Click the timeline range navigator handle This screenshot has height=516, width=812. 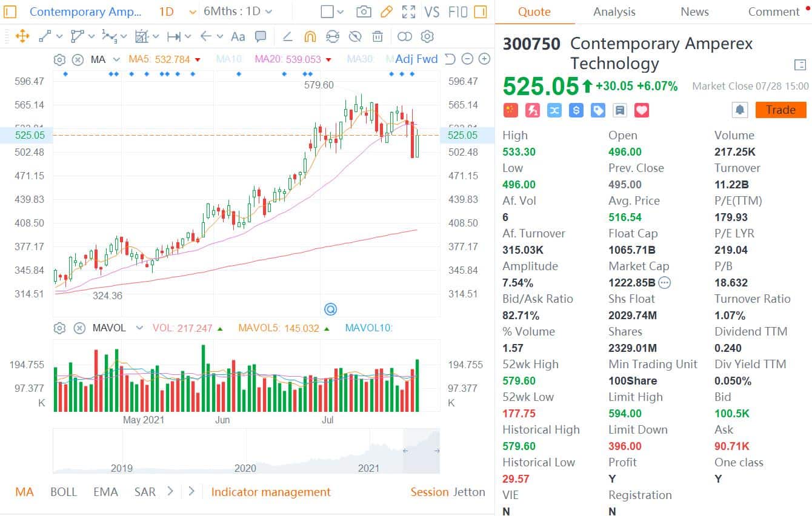tap(404, 451)
